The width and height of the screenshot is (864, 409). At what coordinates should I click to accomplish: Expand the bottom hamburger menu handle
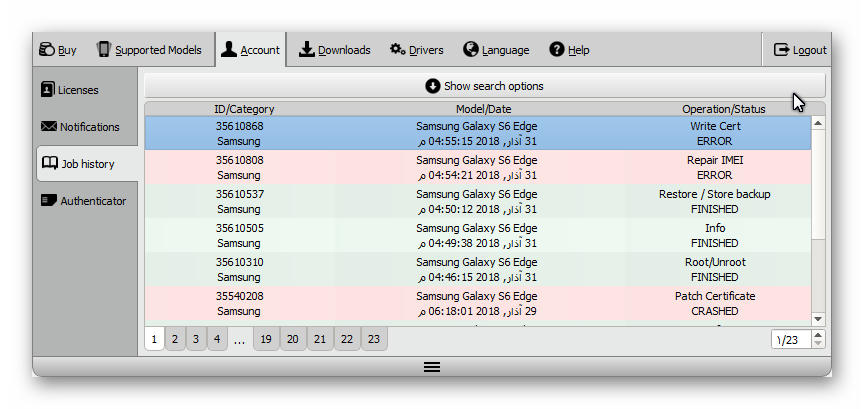coord(432,367)
